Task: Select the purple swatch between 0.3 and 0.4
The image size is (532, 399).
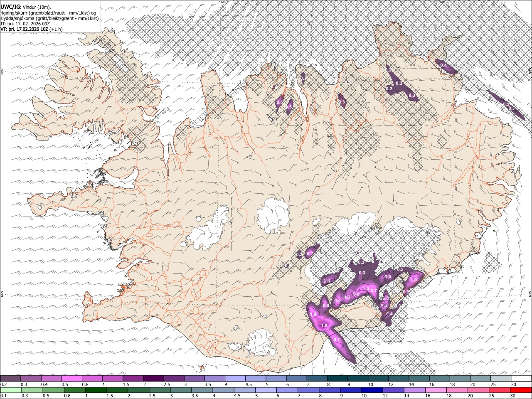Action: point(31,378)
